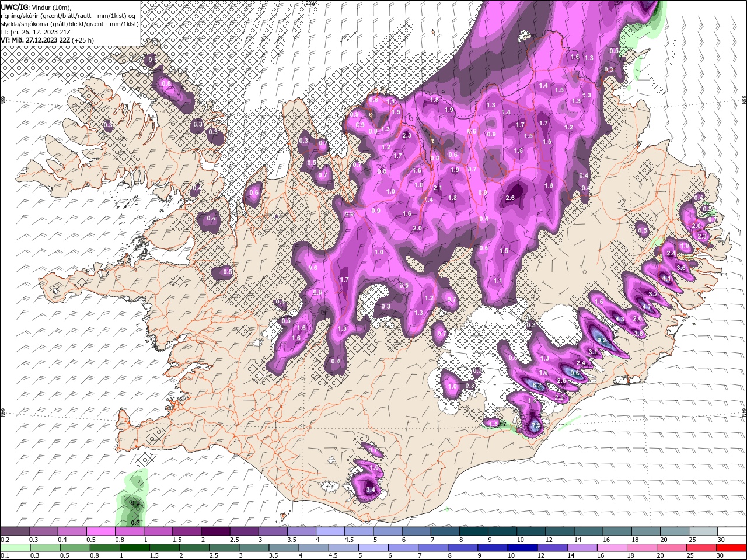Image resolution: width=747 pixels, height=560 pixels.
Task: Click the 2.2 precipitation value in the southeast
Action: 559,397
